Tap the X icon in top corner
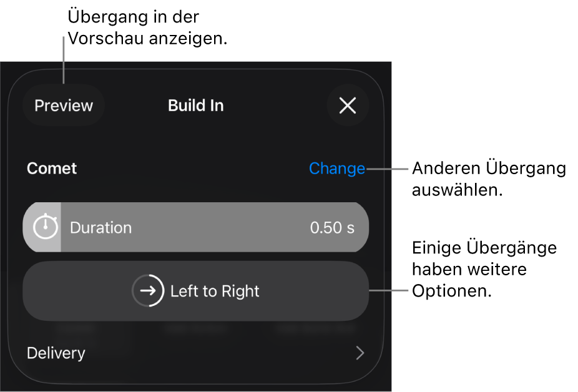The image size is (578, 392). point(348,105)
